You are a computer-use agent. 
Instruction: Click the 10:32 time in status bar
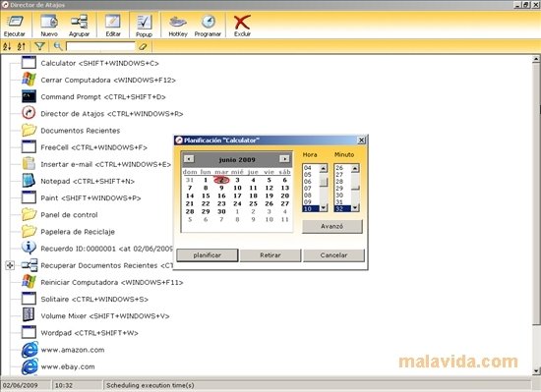tap(64, 385)
